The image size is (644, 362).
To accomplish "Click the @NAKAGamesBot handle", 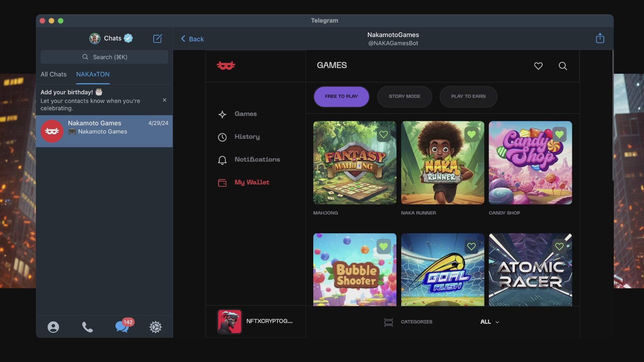I will coord(393,43).
